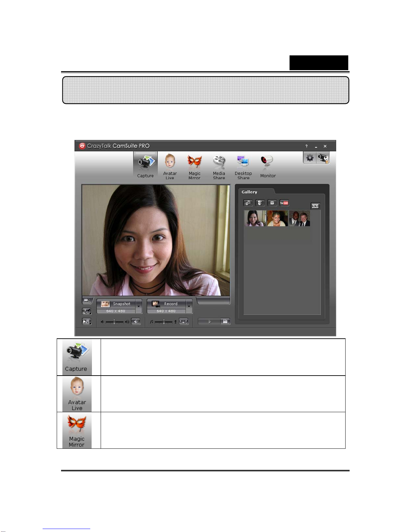Open the settings gear button

point(310,157)
